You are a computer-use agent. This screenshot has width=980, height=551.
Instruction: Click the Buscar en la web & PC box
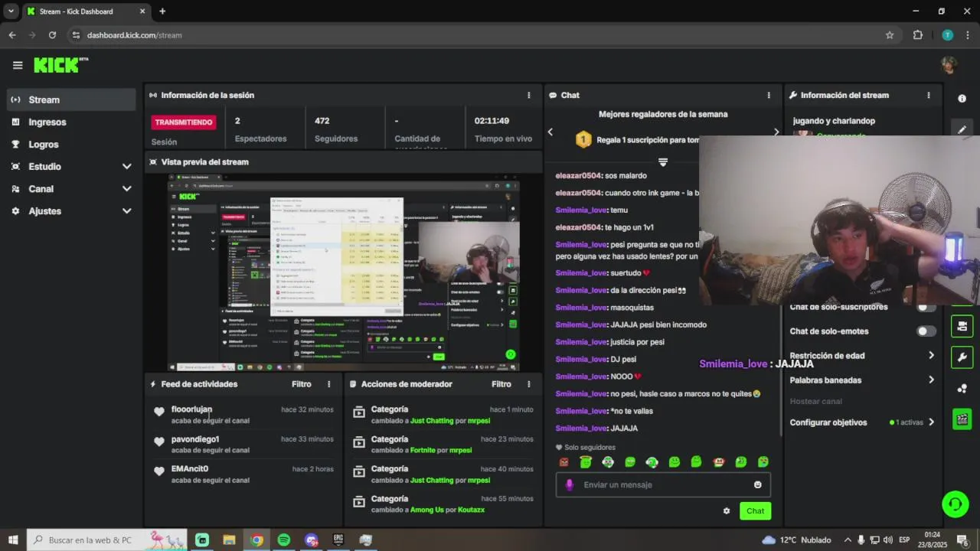click(x=107, y=540)
